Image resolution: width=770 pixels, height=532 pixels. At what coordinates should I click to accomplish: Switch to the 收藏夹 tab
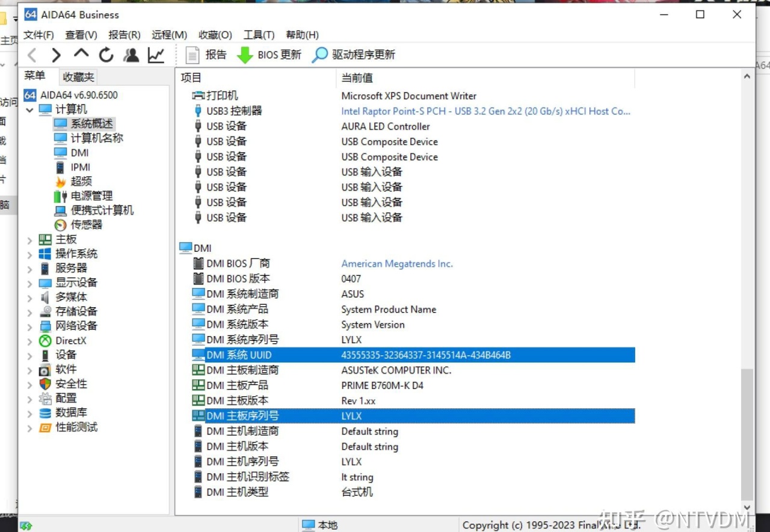79,77
